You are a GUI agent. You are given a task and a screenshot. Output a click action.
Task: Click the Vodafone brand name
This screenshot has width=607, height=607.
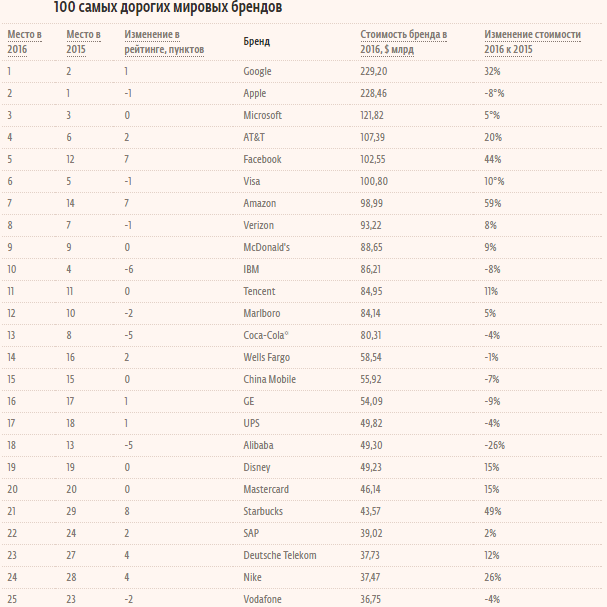263,598
